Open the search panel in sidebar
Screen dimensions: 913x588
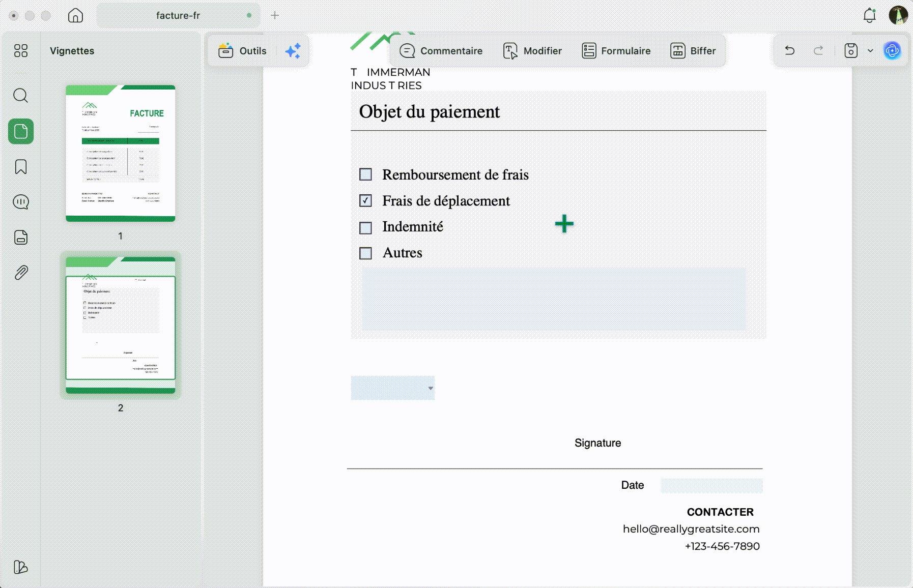[x=21, y=96]
